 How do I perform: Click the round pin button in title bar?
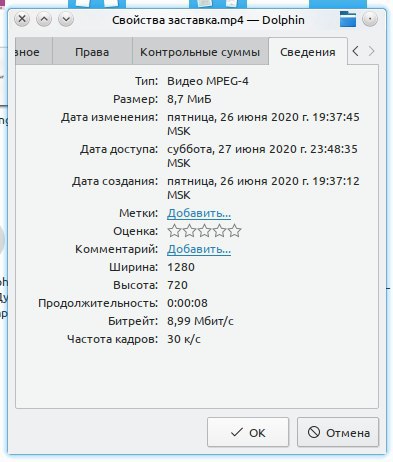(370, 19)
